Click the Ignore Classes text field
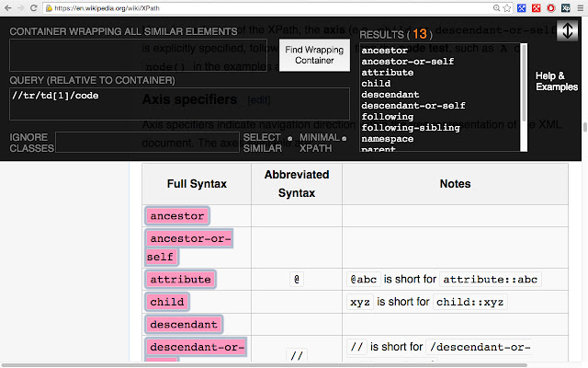The width and height of the screenshot is (588, 368). [x=147, y=142]
